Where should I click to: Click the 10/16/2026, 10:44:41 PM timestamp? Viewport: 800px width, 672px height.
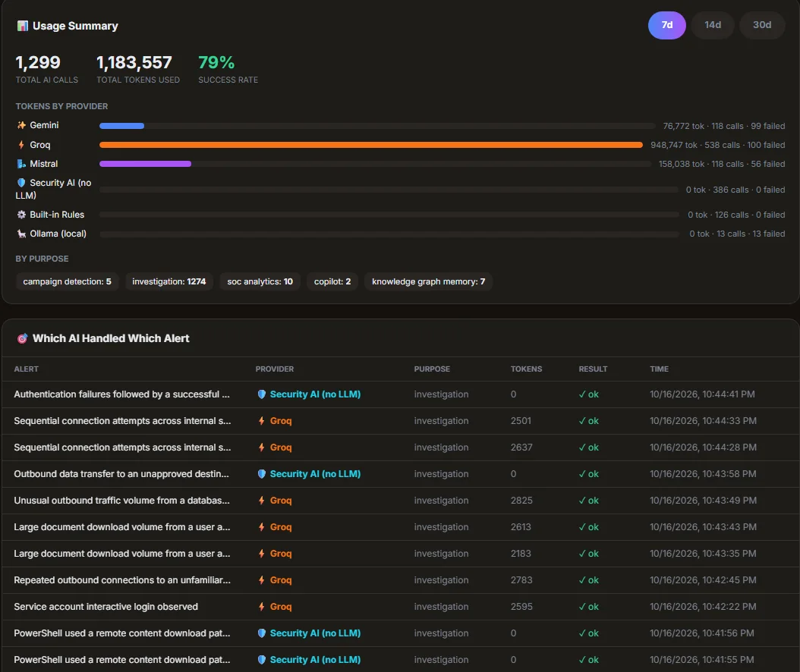pos(702,394)
